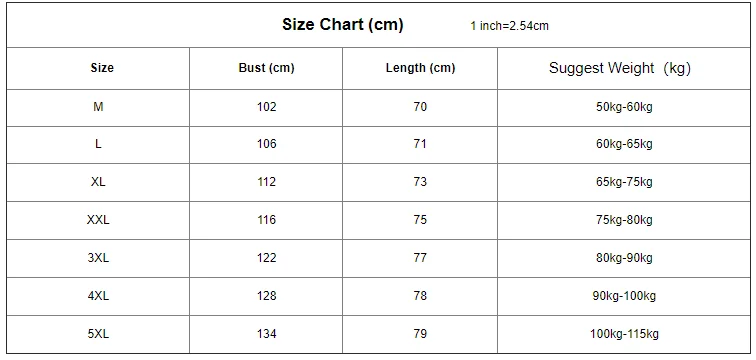This screenshot has width=756, height=360.
Task: Click the 100kg-115kg weight cell
Action: click(624, 333)
